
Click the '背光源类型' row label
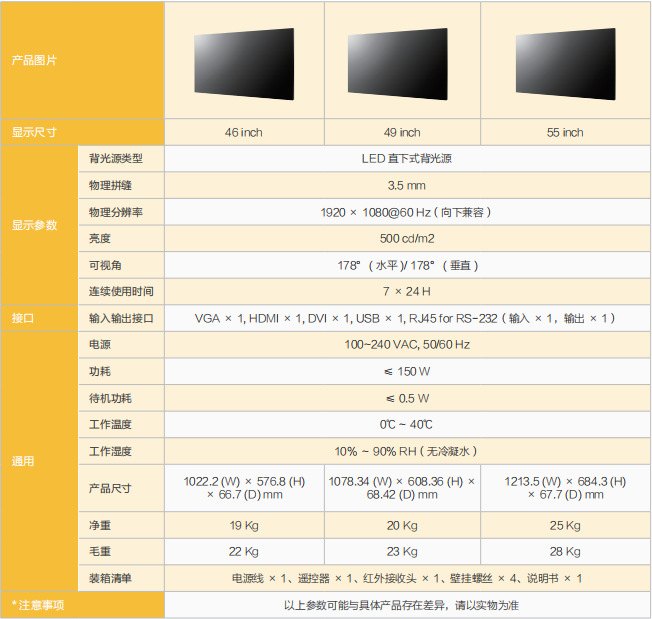coord(121,158)
